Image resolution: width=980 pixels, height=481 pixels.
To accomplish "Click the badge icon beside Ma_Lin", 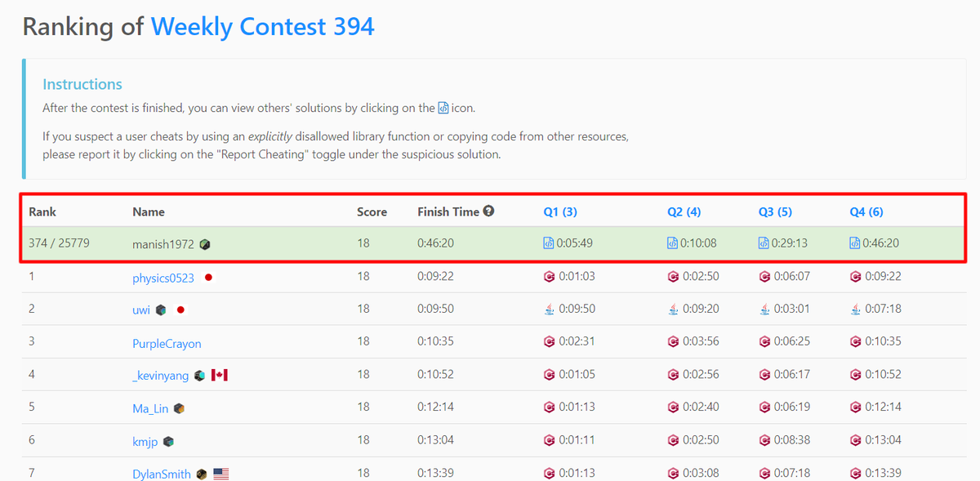I will (x=179, y=408).
